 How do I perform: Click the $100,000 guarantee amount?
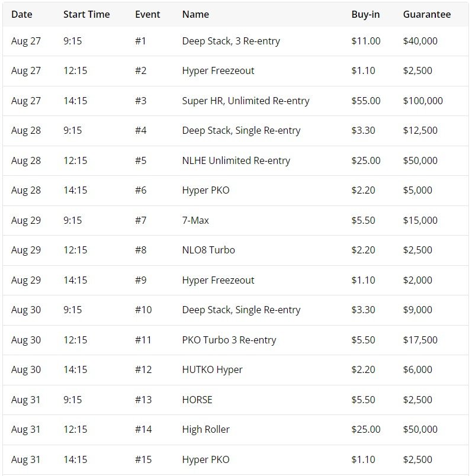click(x=423, y=101)
